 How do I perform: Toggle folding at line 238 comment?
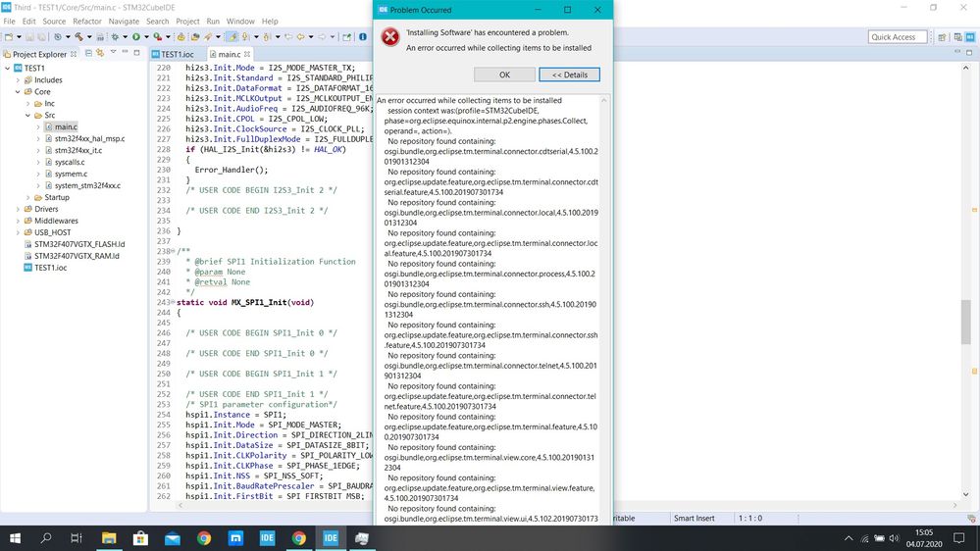(x=175, y=252)
